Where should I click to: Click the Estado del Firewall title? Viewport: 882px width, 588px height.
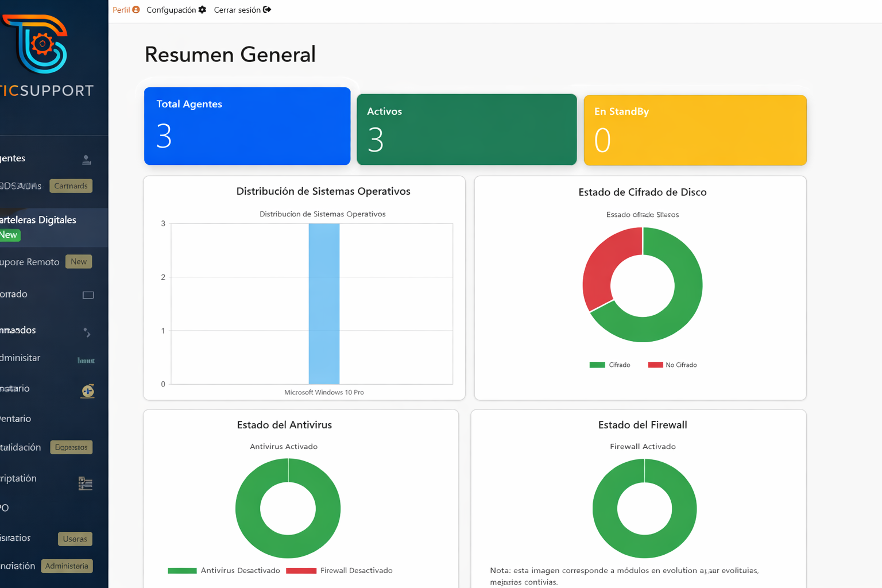643,425
